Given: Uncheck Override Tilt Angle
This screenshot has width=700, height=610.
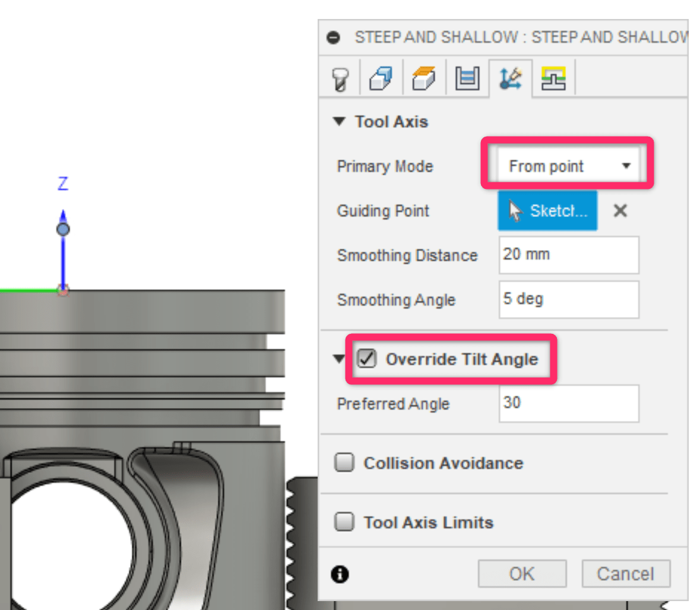Looking at the screenshot, I should tap(366, 358).
